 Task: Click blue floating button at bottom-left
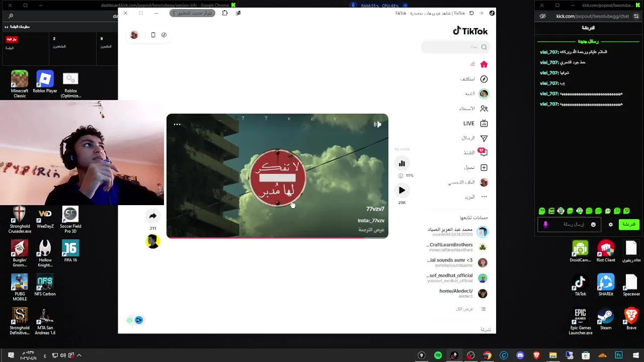[x=139, y=320]
